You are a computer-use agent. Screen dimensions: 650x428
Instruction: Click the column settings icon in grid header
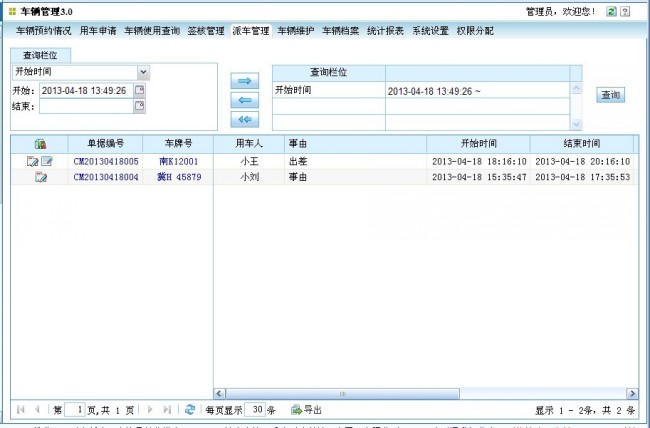(x=40, y=144)
